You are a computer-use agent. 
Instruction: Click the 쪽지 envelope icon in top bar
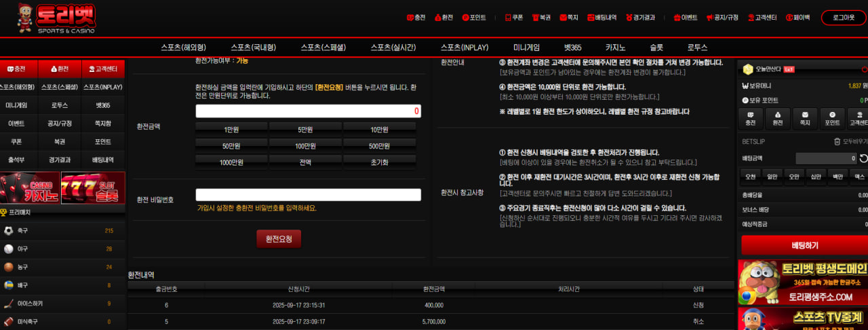coord(561,18)
